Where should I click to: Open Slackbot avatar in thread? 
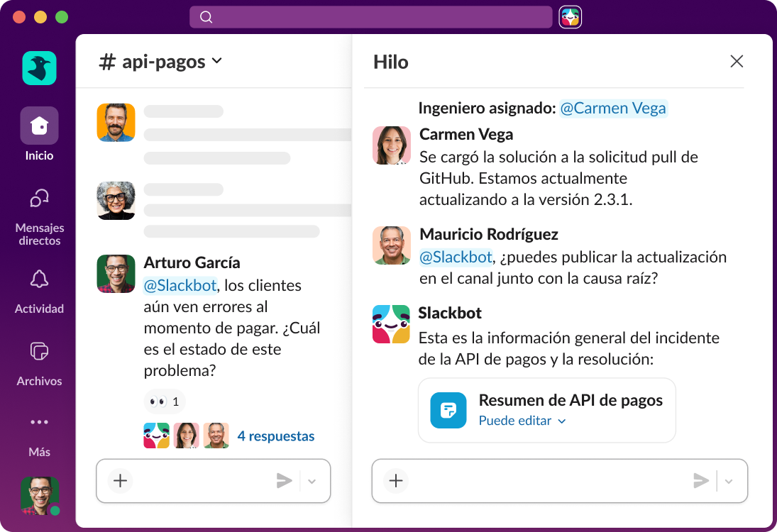click(x=391, y=324)
